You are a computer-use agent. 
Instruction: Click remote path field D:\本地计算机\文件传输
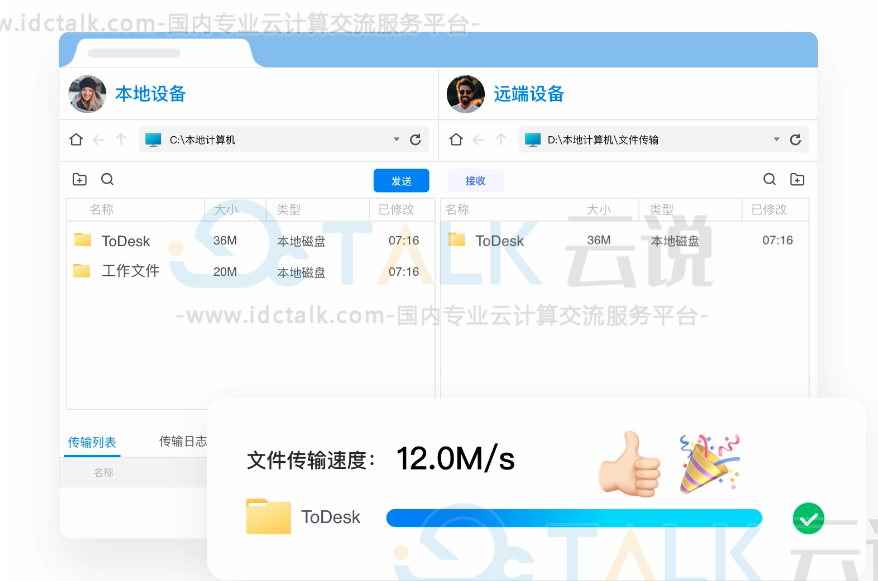664,139
